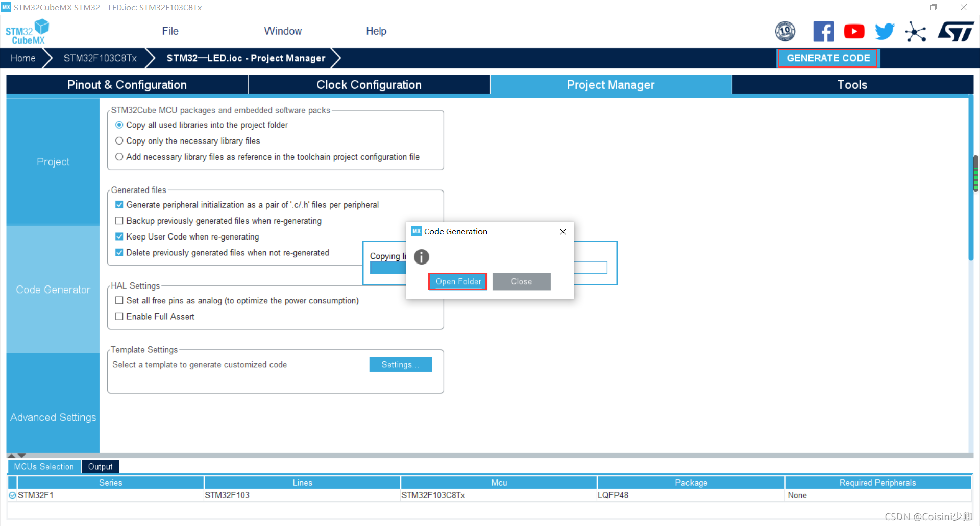Open the File menu

coord(170,31)
